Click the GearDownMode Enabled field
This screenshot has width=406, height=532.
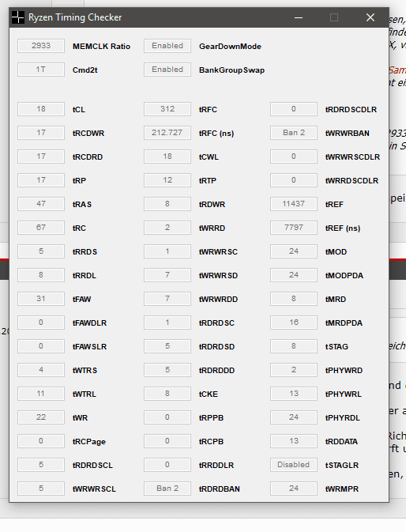pyautogui.click(x=167, y=46)
